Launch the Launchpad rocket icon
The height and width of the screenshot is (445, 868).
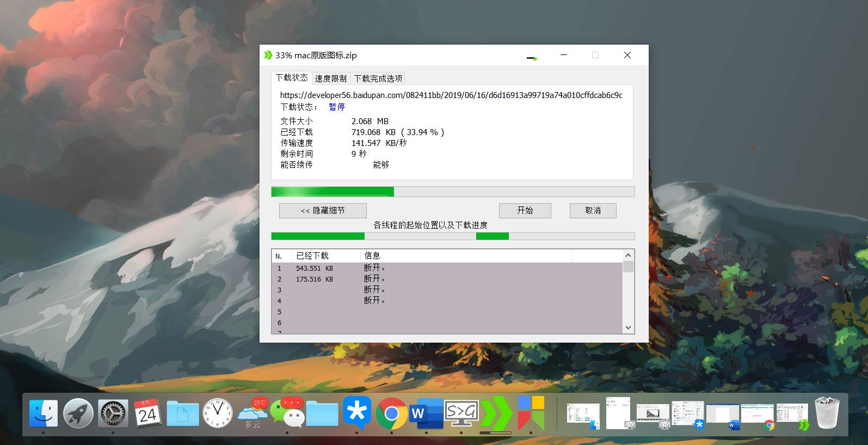78,413
